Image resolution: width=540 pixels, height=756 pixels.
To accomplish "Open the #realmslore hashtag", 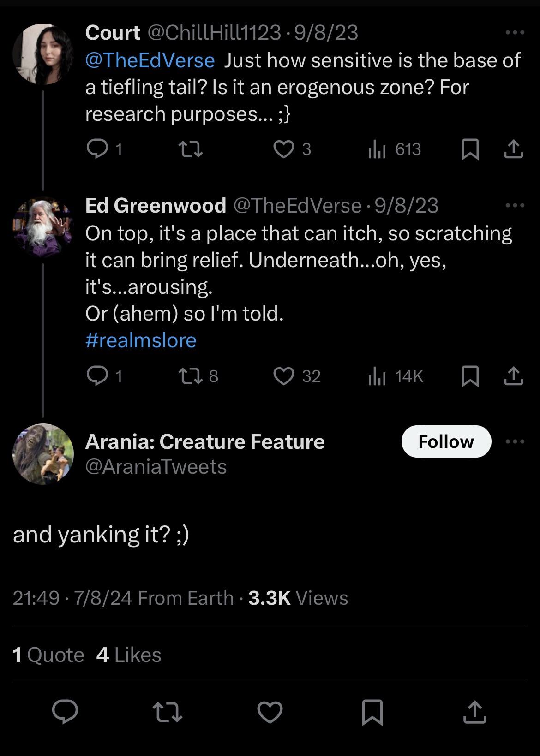I will [x=141, y=340].
